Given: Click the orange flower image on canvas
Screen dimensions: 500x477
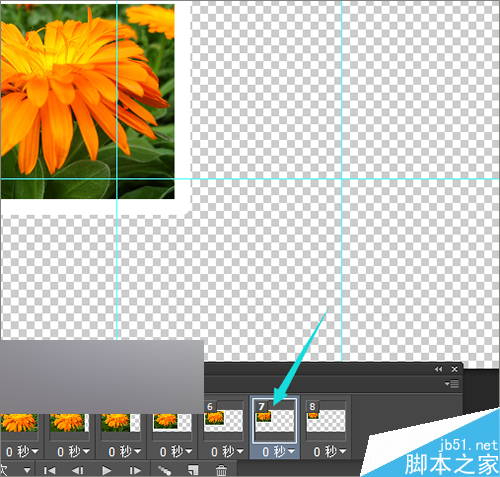Looking at the screenshot, I should pyautogui.click(x=87, y=100).
